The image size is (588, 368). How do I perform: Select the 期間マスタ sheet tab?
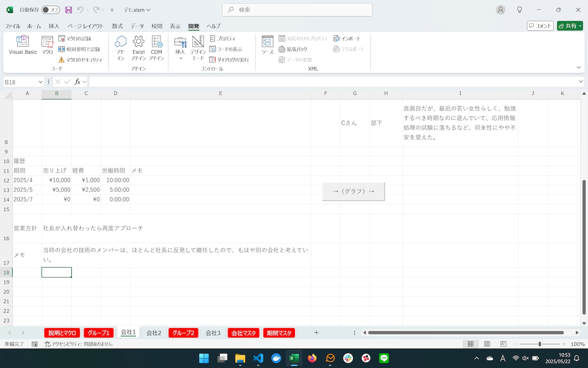[279, 333]
